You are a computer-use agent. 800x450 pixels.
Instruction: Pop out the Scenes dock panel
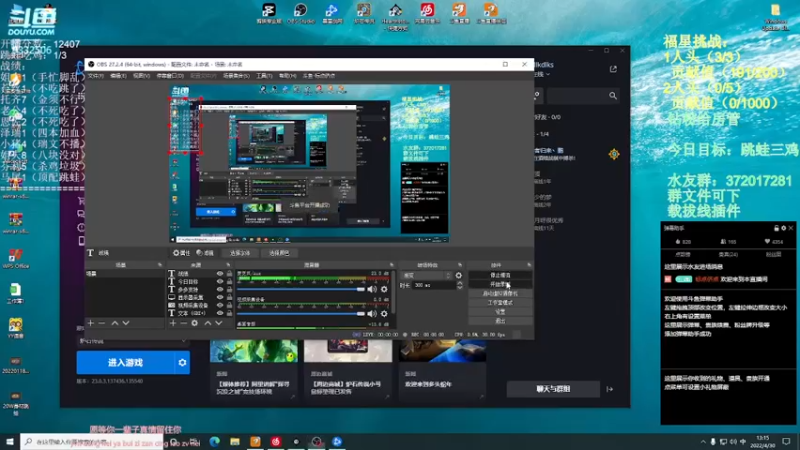[160, 265]
